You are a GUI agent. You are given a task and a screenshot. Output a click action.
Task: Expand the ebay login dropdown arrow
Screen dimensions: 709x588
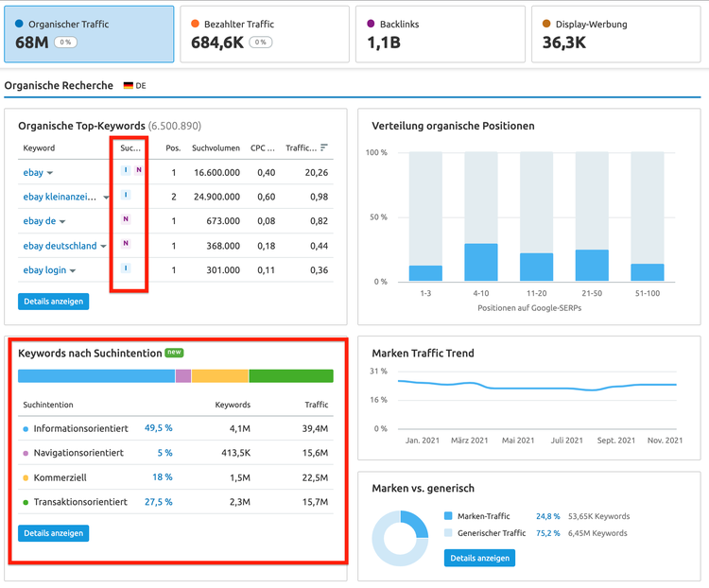(73, 271)
